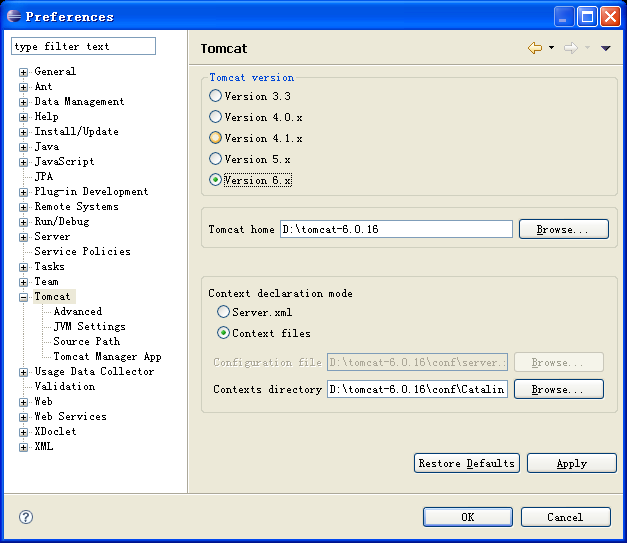The height and width of the screenshot is (543, 627).
Task: Minimize the Preferences window
Action: click(564, 16)
